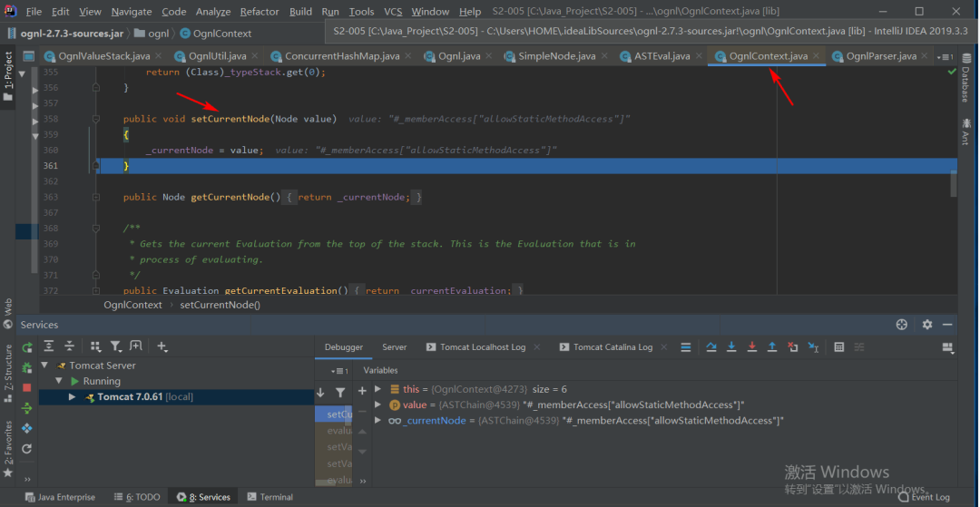Click the Step Out debugger icon
This screenshot has height=507, width=980.
pyautogui.click(x=772, y=347)
